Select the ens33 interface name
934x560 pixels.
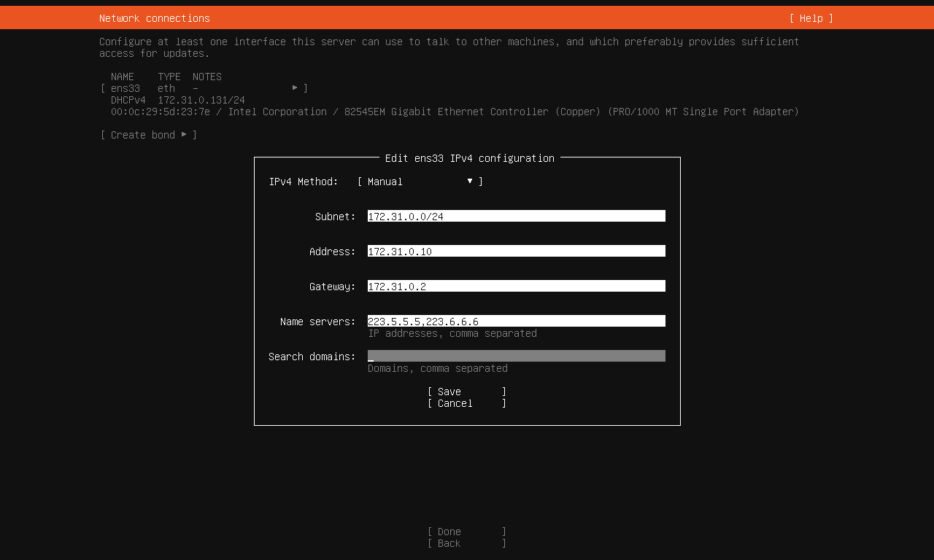[126, 88]
